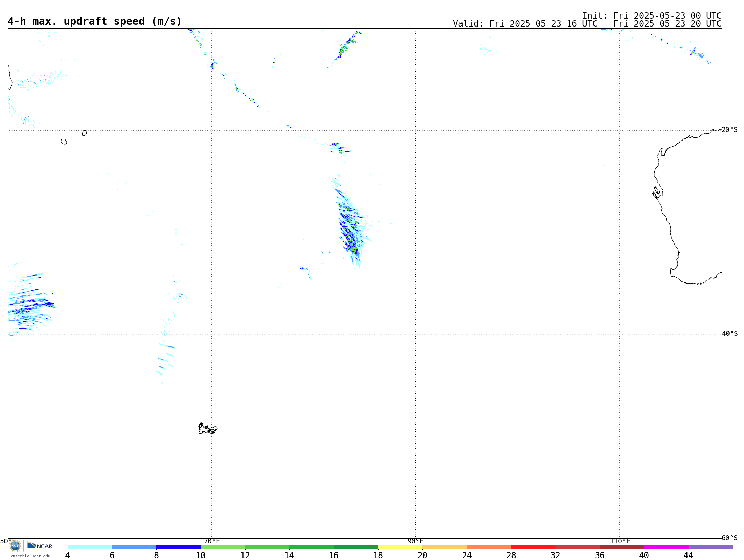Click the 40°S latitude label
Image resolution: width=744 pixels, height=560 pixels.
click(x=730, y=333)
